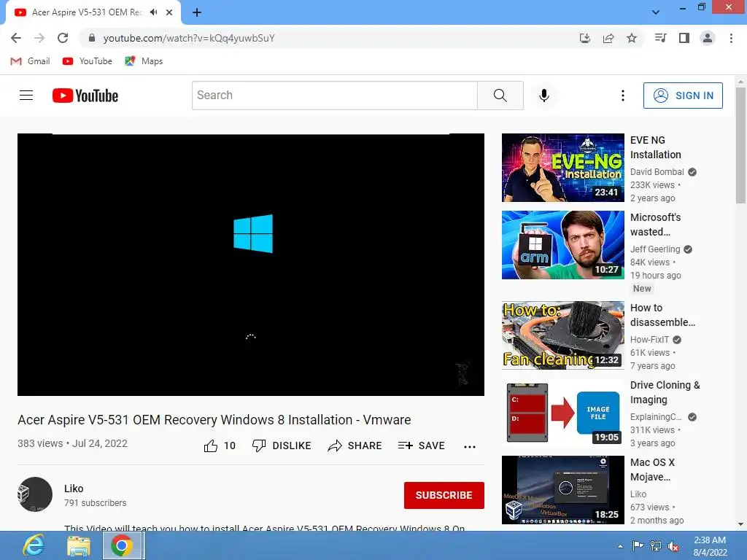Open network status tray icon
The width and height of the screenshot is (747, 560).
(656, 546)
